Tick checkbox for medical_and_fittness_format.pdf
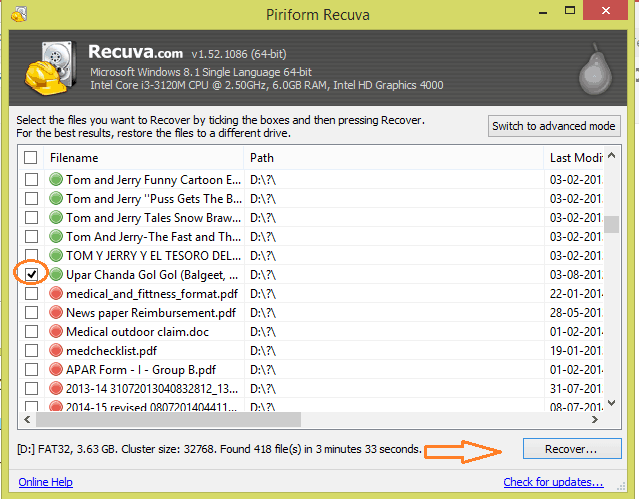Image resolution: width=639 pixels, height=499 pixels. pos(31,294)
